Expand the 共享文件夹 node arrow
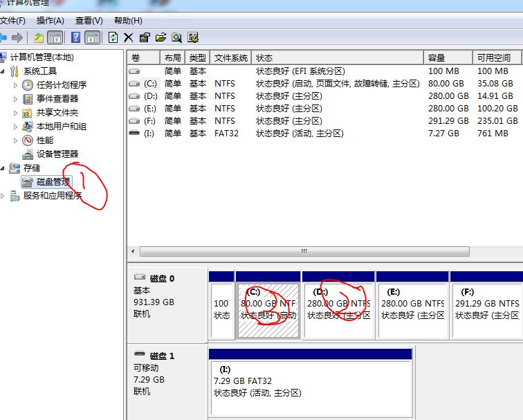This screenshot has height=420, width=523. pos(15,113)
